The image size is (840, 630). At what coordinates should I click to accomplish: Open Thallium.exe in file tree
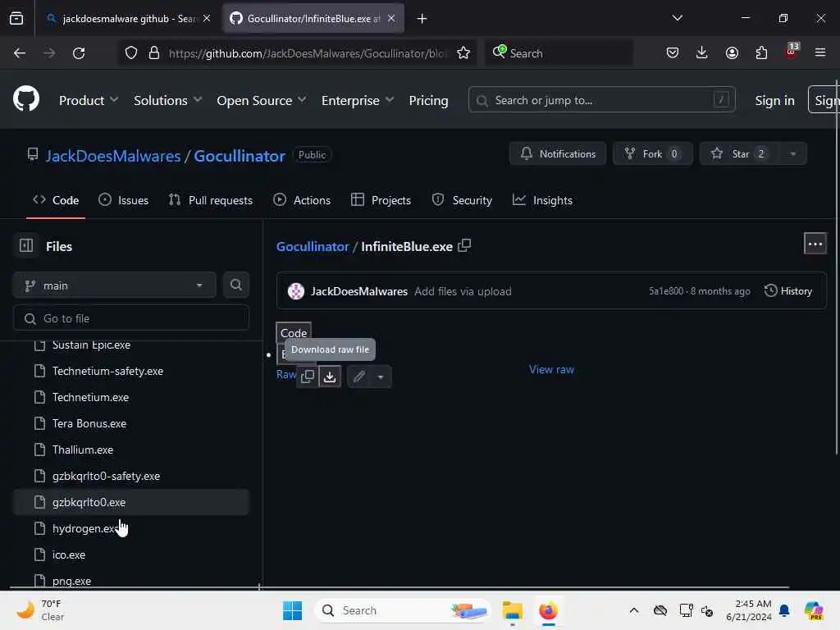click(131, 450)
